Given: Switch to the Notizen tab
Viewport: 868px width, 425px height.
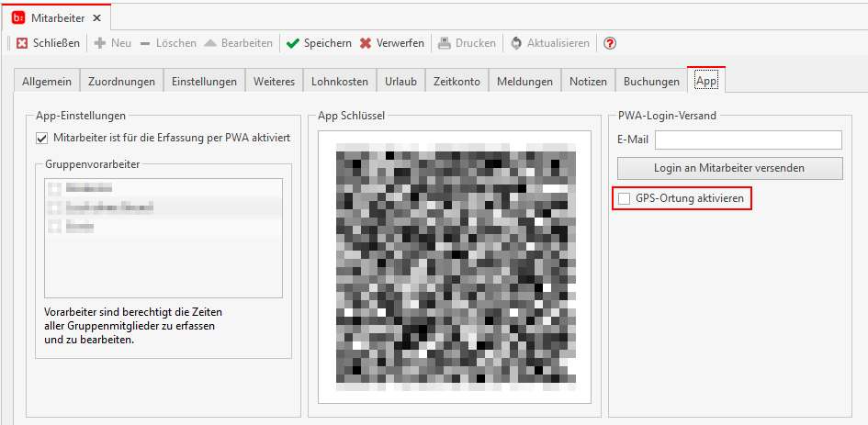Looking at the screenshot, I should coord(588,82).
